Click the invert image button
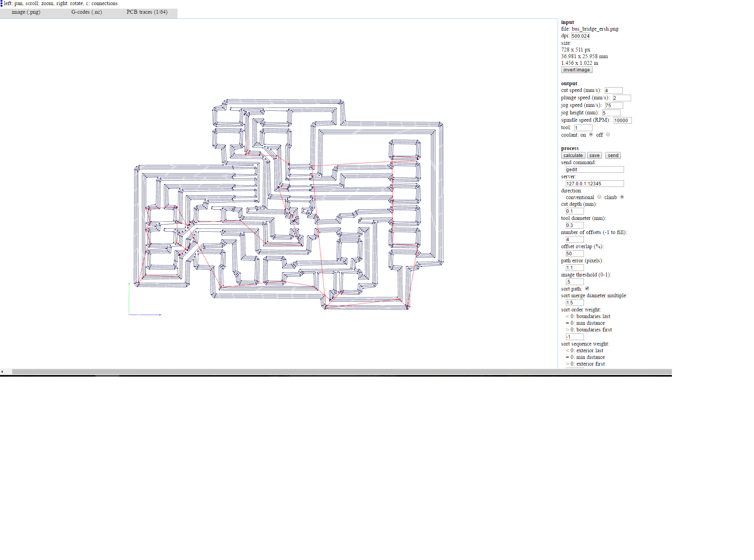754x560 pixels. click(576, 70)
